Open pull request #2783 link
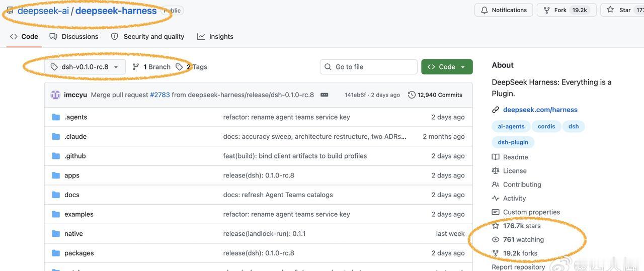This screenshot has height=271, width=644. click(160, 95)
